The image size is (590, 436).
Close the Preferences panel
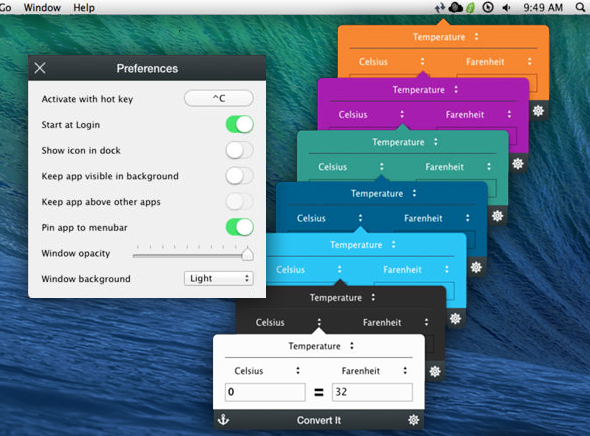click(40, 68)
